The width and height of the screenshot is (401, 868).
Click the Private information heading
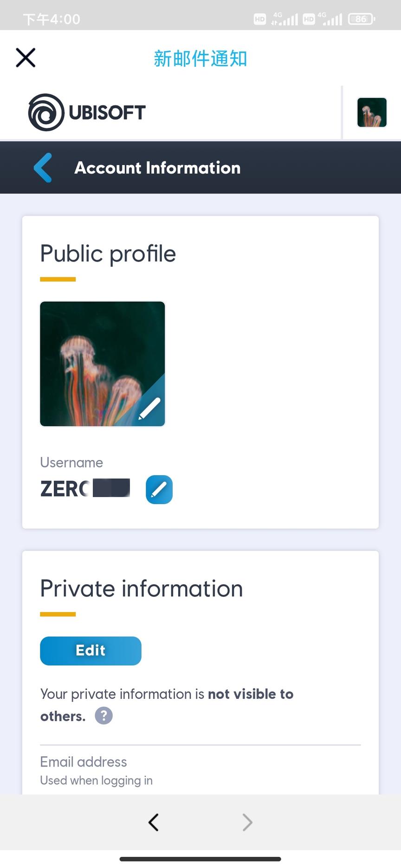pos(142,589)
